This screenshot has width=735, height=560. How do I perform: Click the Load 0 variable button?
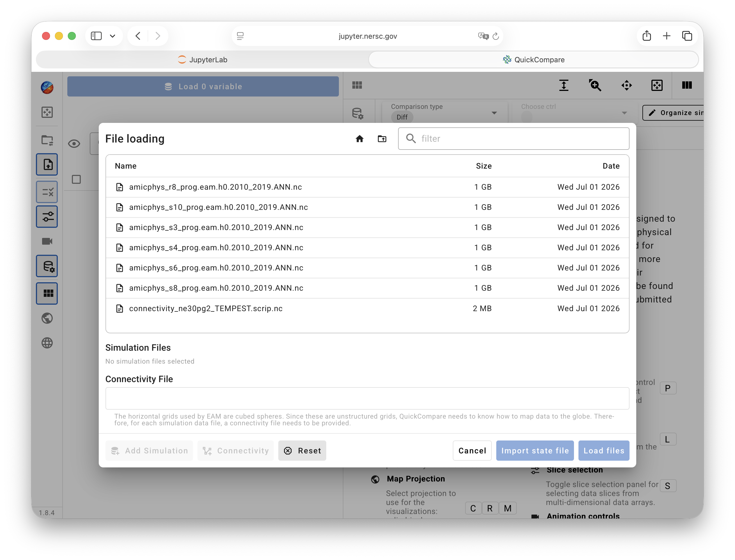[x=203, y=86]
